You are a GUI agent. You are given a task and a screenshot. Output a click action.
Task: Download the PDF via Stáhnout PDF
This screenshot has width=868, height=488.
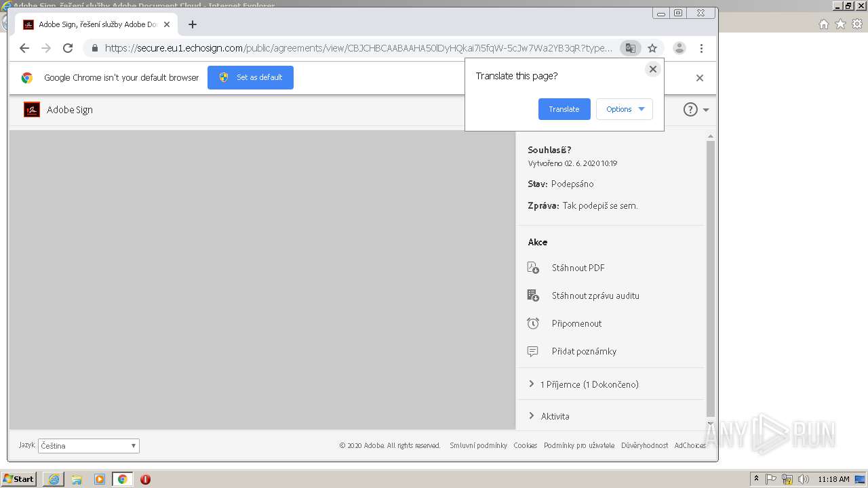578,268
